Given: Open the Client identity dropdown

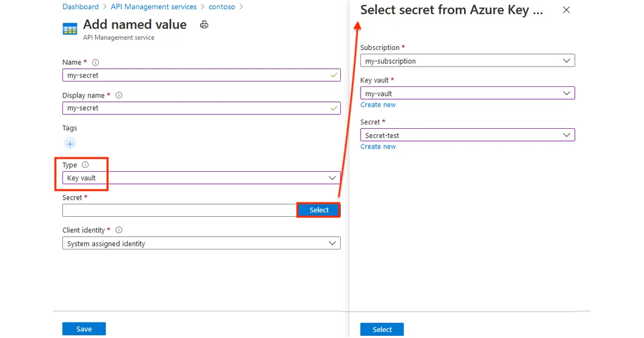Looking at the screenshot, I should pyautogui.click(x=201, y=244).
